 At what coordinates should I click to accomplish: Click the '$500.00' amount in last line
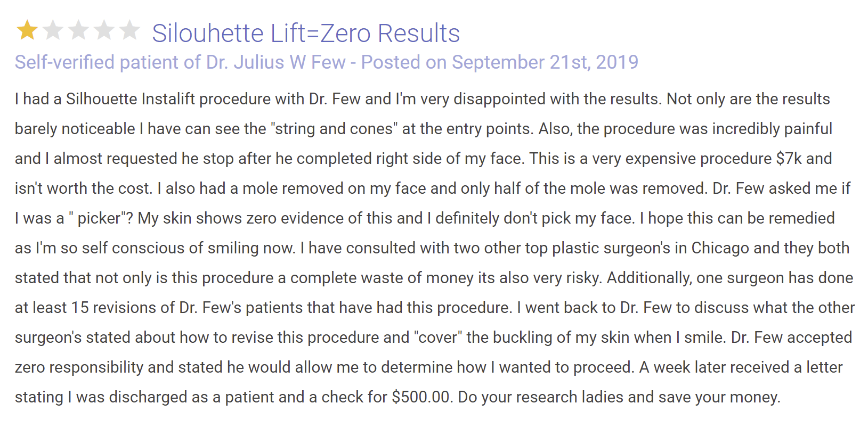point(422,397)
